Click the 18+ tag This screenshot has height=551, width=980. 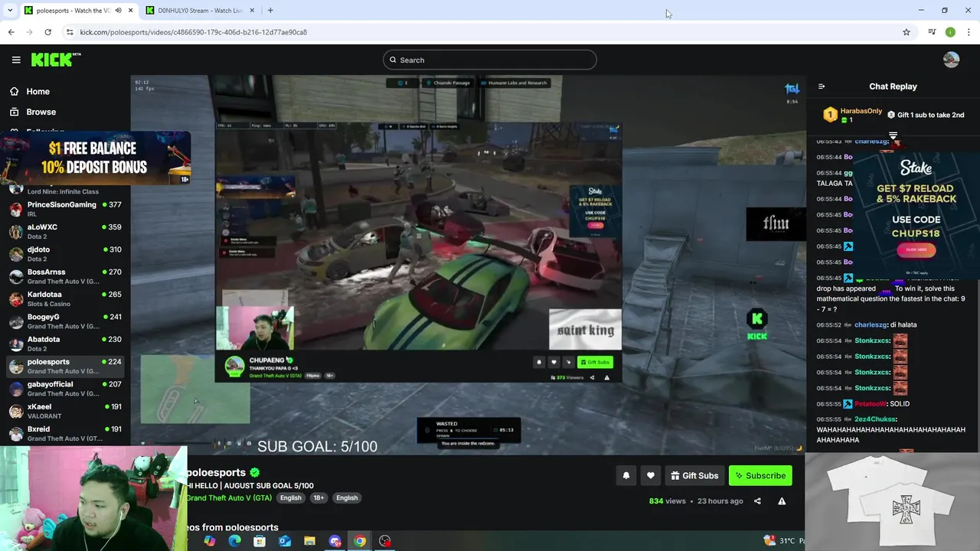(x=318, y=497)
